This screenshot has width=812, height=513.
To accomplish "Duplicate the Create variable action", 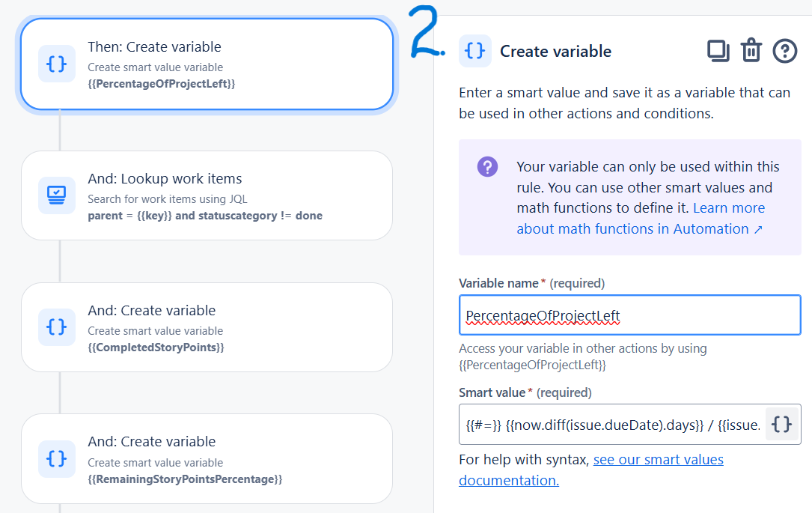I will [718, 51].
